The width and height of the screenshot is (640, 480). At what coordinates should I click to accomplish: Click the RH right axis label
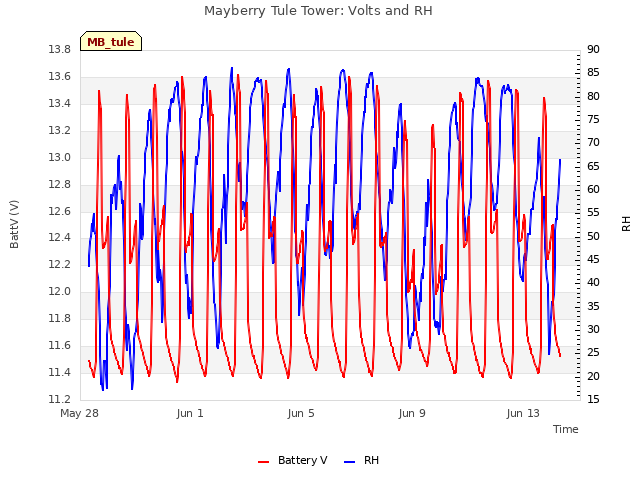point(626,224)
